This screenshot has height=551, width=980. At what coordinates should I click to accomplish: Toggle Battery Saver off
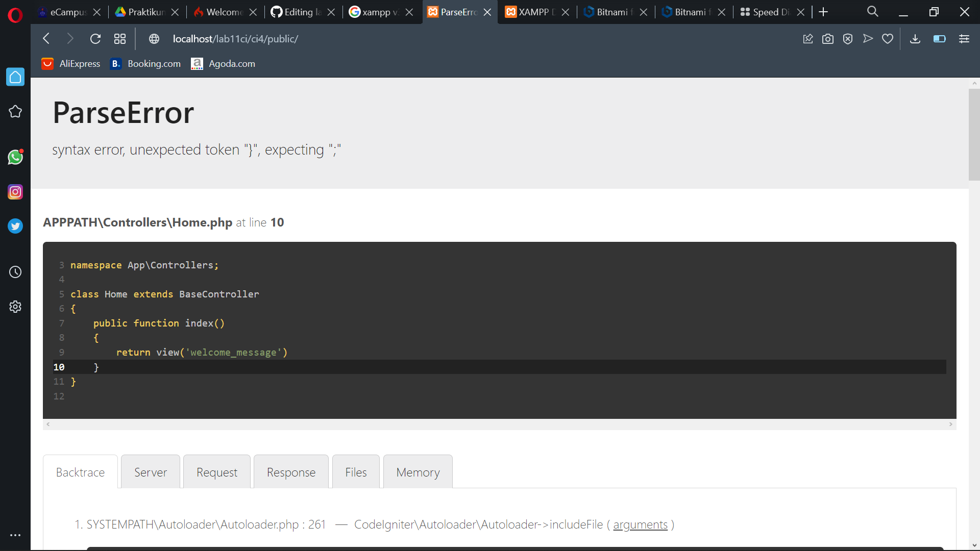(940, 39)
